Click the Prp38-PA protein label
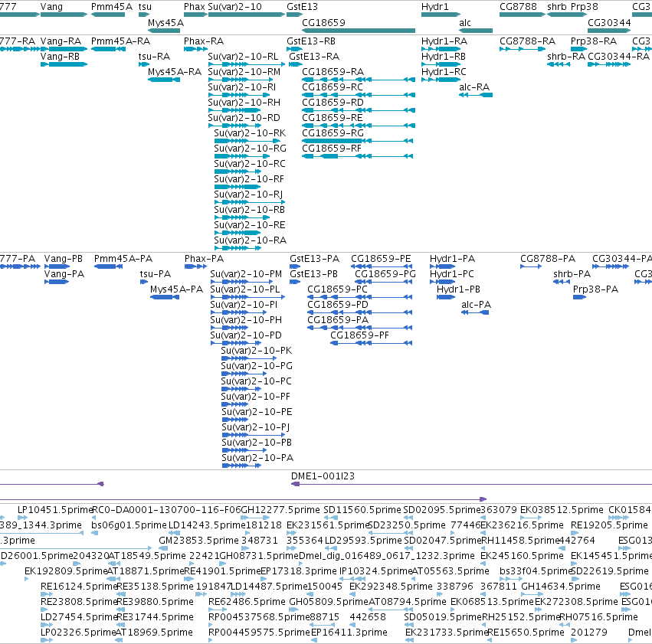This screenshot has height=644, width=652. coord(596,289)
